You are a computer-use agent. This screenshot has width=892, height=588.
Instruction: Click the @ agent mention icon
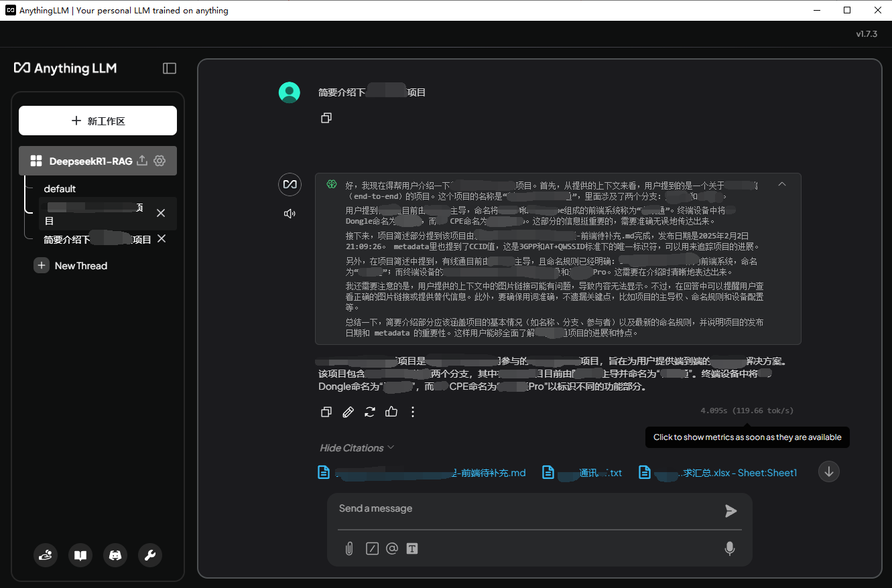coord(392,548)
